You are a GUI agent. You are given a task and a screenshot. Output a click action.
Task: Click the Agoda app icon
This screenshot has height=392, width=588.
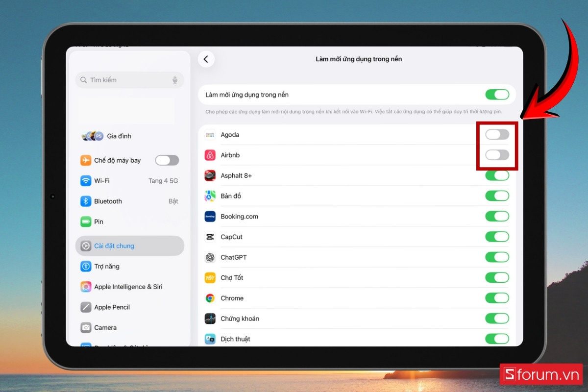click(x=210, y=135)
